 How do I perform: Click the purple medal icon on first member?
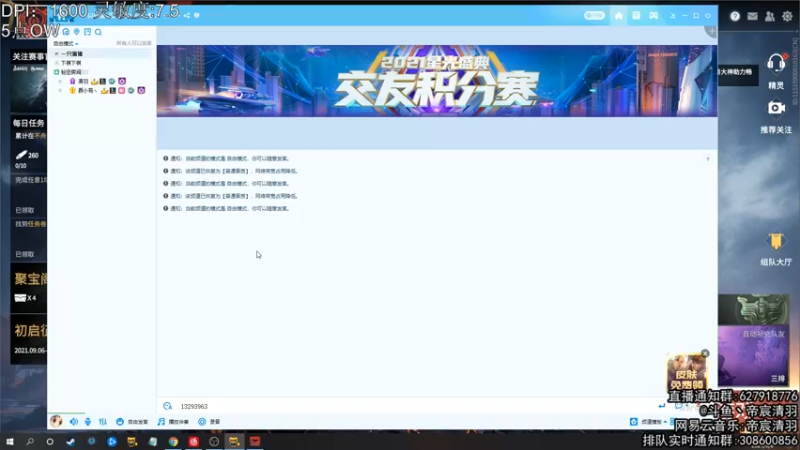tap(122, 81)
